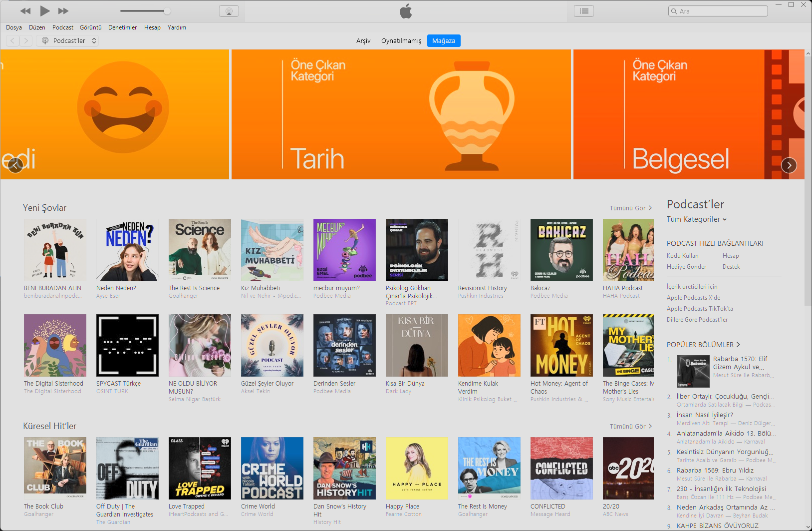Viewport: 812px width, 531px height.
Task: Open the AirPlay output icon
Action: pos(229,11)
